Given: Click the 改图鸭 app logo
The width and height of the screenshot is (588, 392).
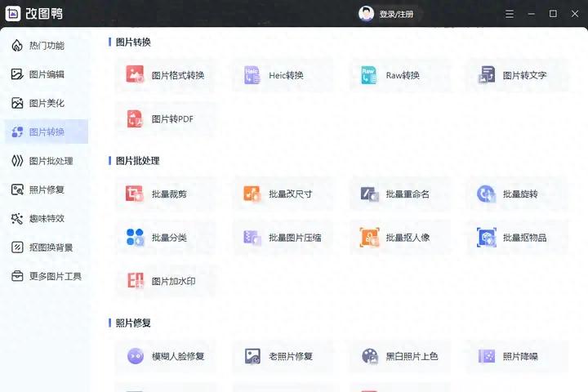Looking at the screenshot, I should (x=13, y=14).
